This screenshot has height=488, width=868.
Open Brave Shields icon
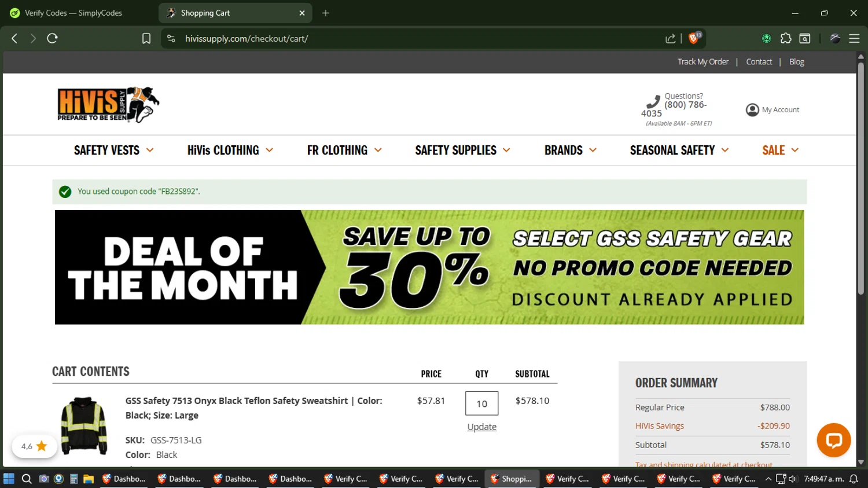(694, 38)
